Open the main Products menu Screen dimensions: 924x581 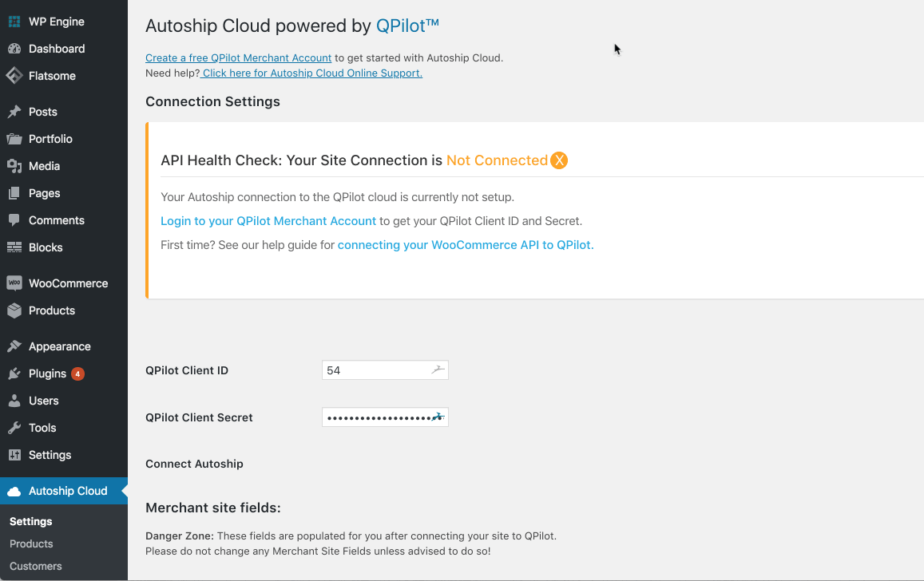pyautogui.click(x=52, y=310)
